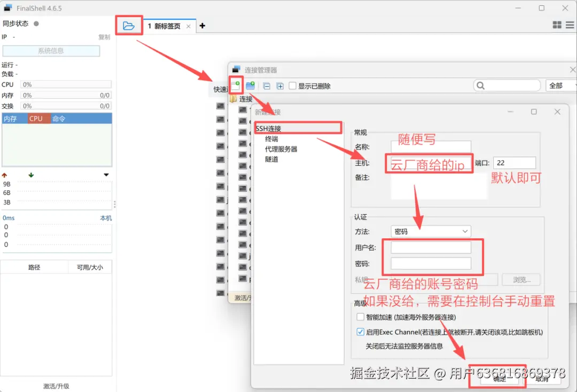Click the 本机 ping label
This screenshot has height=392, width=577.
tap(106, 218)
